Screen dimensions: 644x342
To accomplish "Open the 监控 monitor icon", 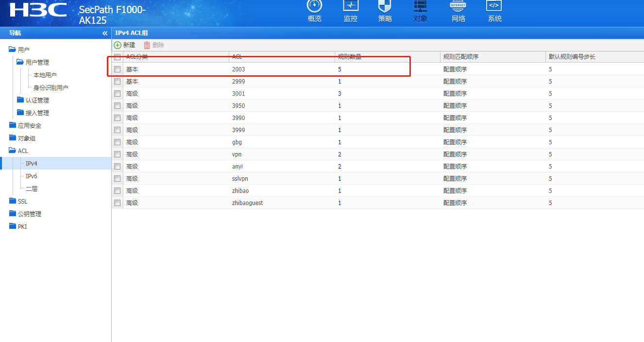I will click(x=351, y=5).
